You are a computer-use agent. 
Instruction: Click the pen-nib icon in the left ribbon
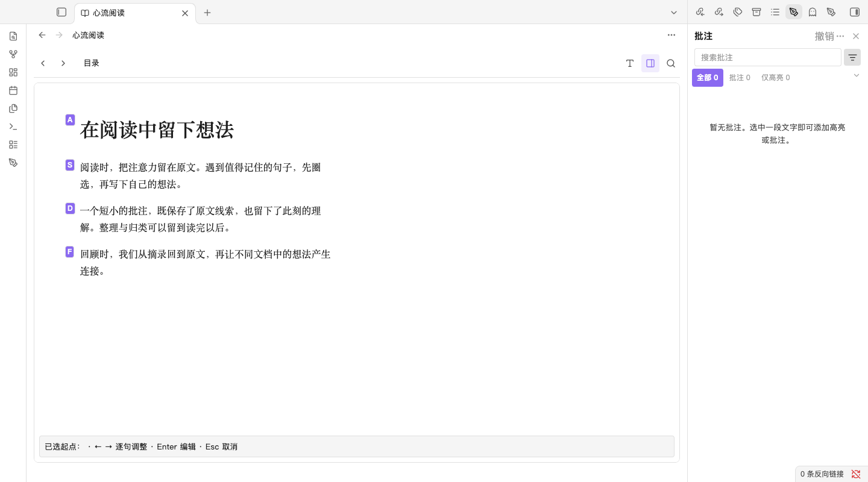13,163
